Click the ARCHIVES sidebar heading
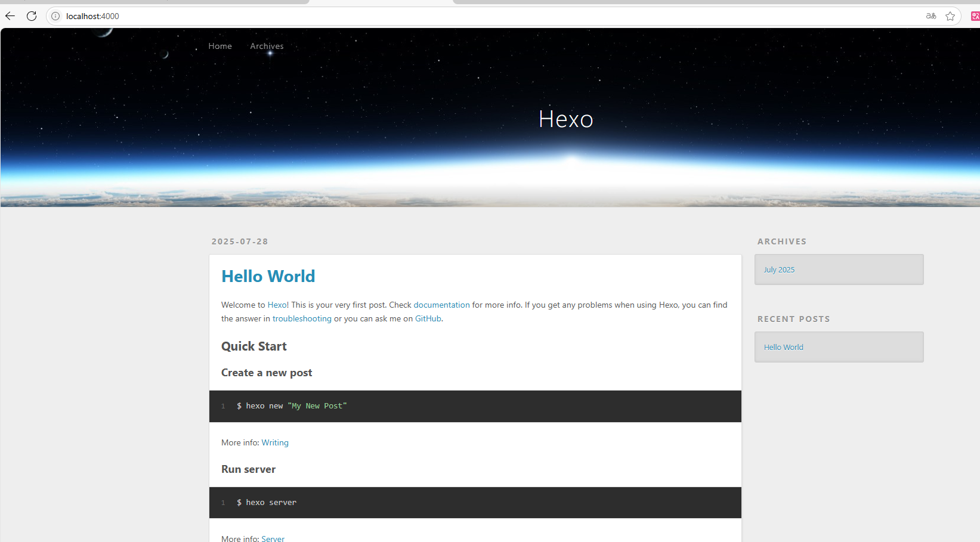 tap(782, 241)
